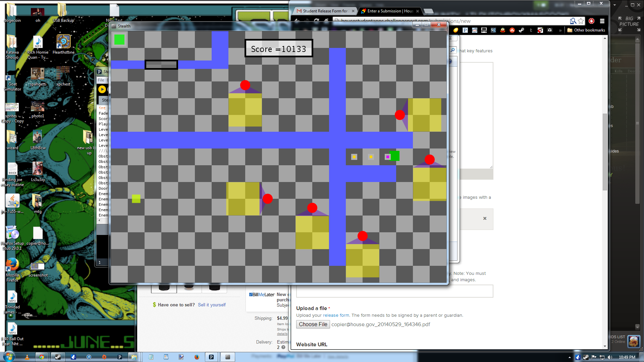This screenshot has height=362, width=644.
Task: Open the Other bookmarks folder
Action: click(x=586, y=30)
